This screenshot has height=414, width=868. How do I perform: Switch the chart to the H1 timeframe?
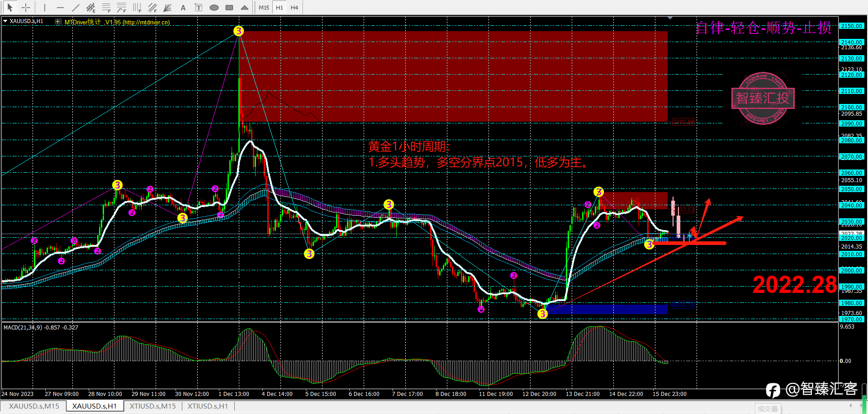click(280, 7)
